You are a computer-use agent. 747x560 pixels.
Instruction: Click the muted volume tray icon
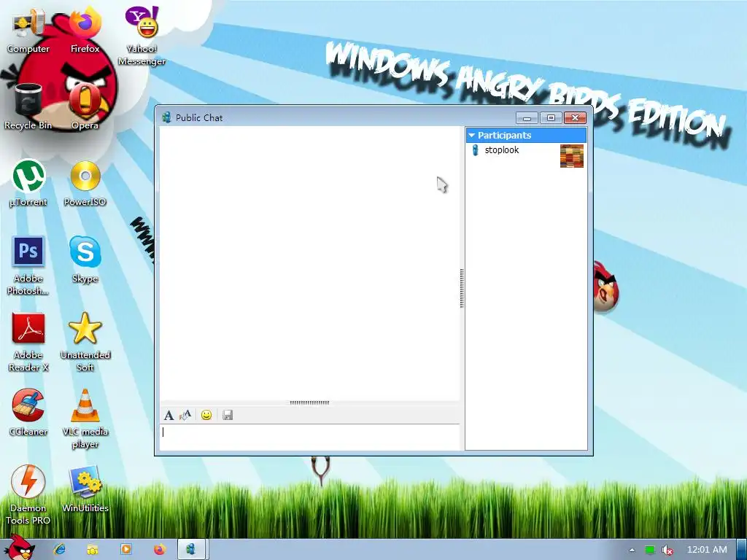667,550
